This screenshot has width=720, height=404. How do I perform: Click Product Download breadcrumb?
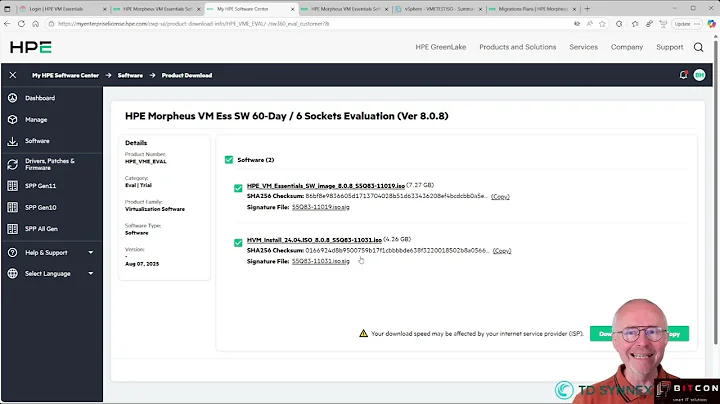[187, 75]
